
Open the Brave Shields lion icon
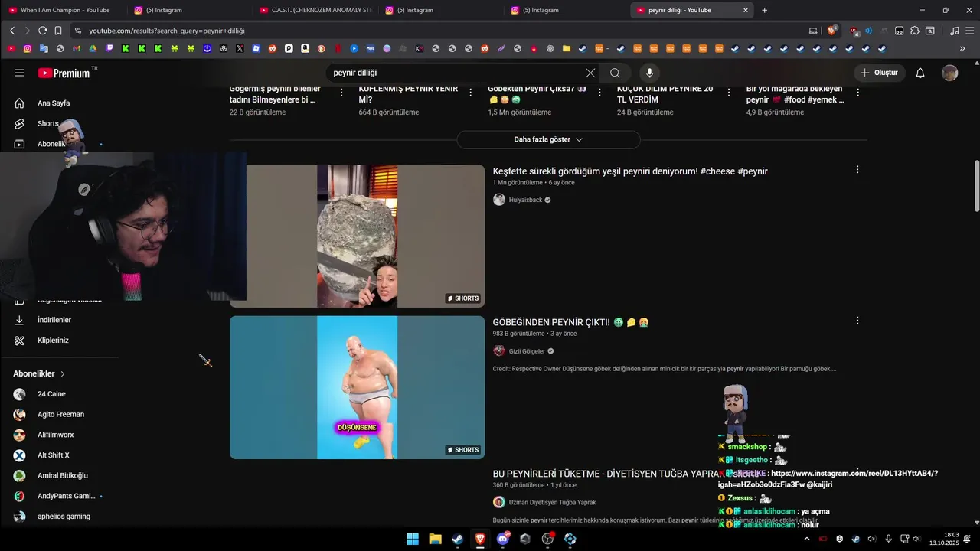coord(832,31)
